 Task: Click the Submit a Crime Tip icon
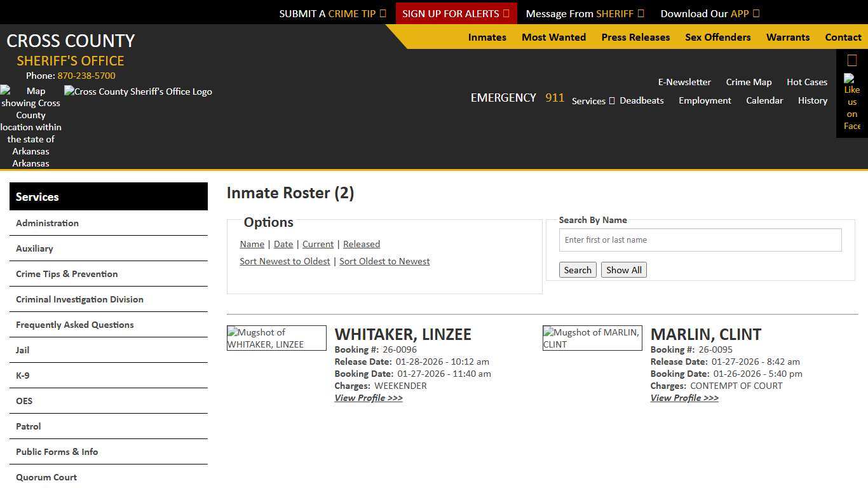tap(383, 13)
